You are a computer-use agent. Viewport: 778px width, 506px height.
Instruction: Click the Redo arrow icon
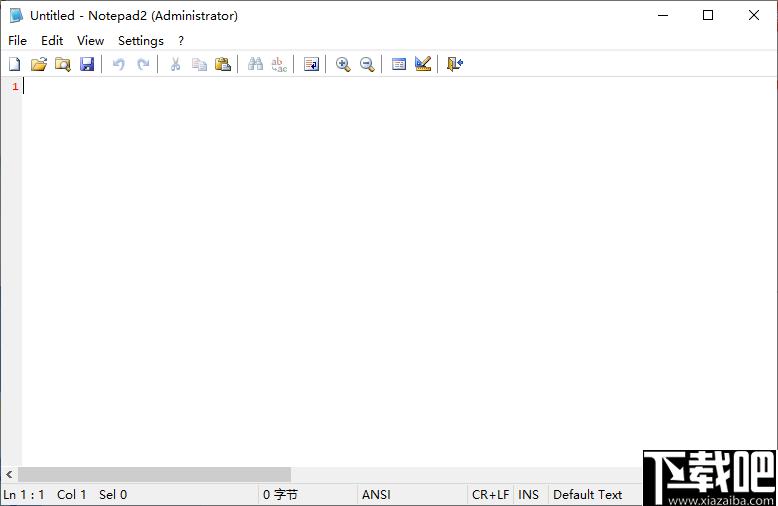pos(143,64)
